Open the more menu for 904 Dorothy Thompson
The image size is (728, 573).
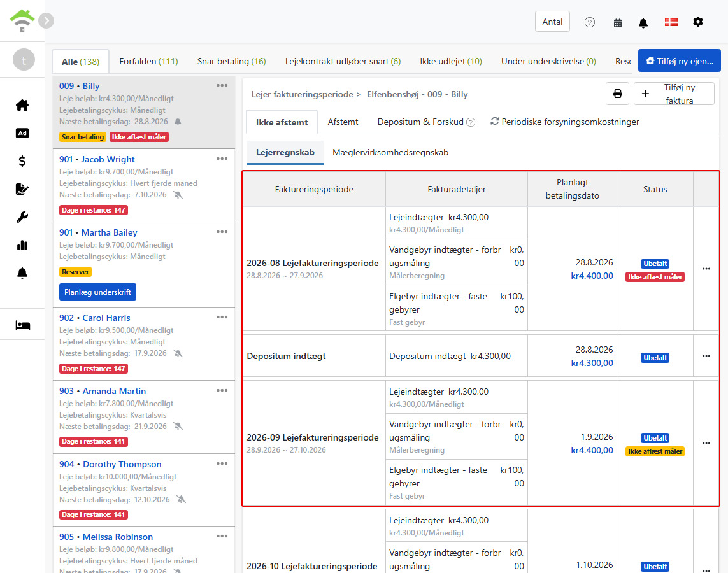tap(222, 464)
